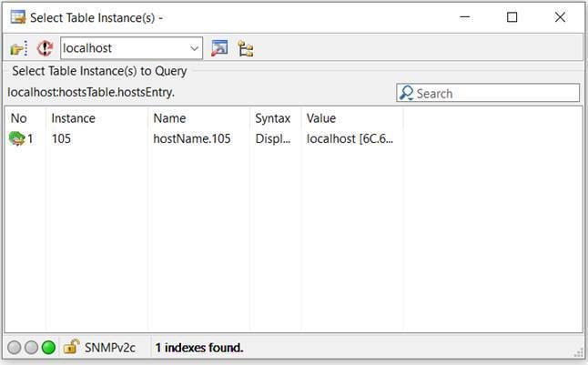Click the No column header

(19, 118)
